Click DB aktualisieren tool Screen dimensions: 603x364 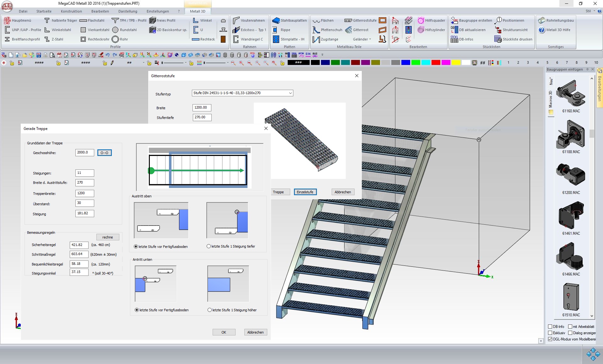[x=468, y=30]
